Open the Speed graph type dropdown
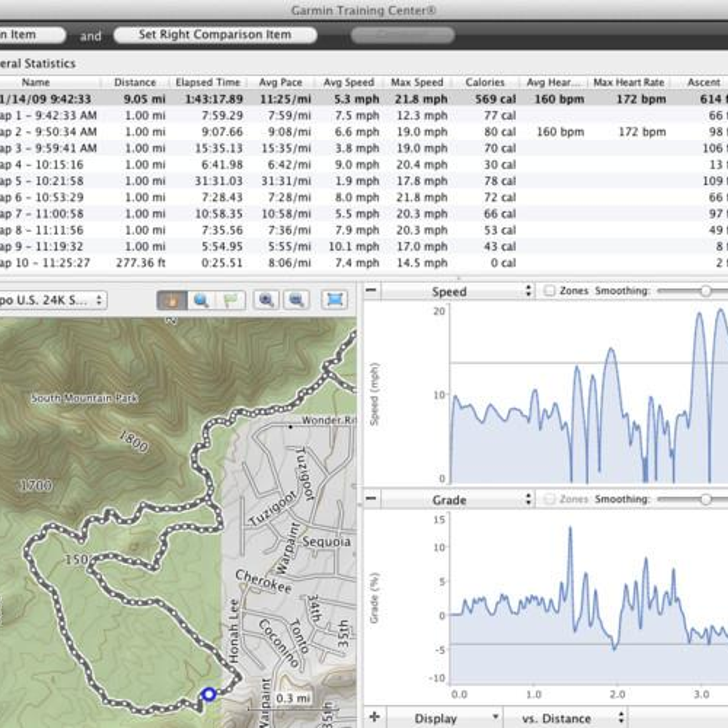The width and height of the screenshot is (728, 728). point(457,292)
